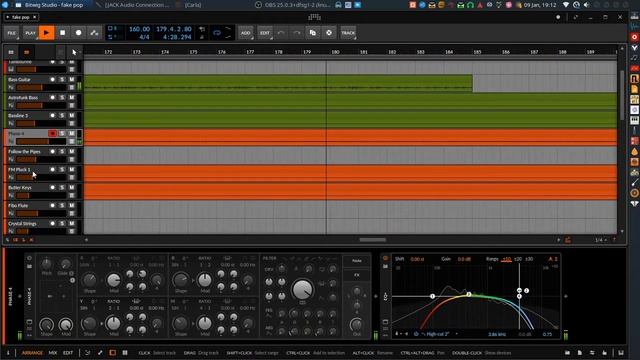Toggle the EQ+ device power icon
Image resolution: width=640 pixels, height=360 pixels.
(x=385, y=258)
